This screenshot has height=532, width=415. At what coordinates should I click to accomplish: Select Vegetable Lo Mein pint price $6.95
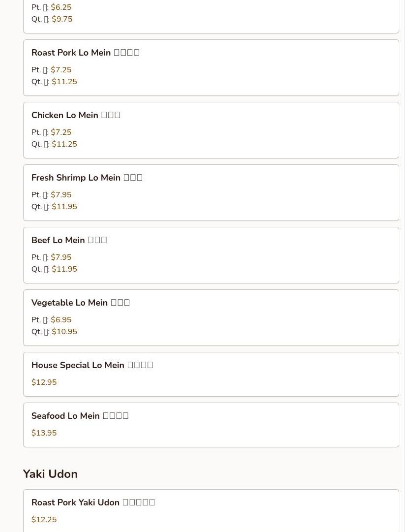coord(61,320)
